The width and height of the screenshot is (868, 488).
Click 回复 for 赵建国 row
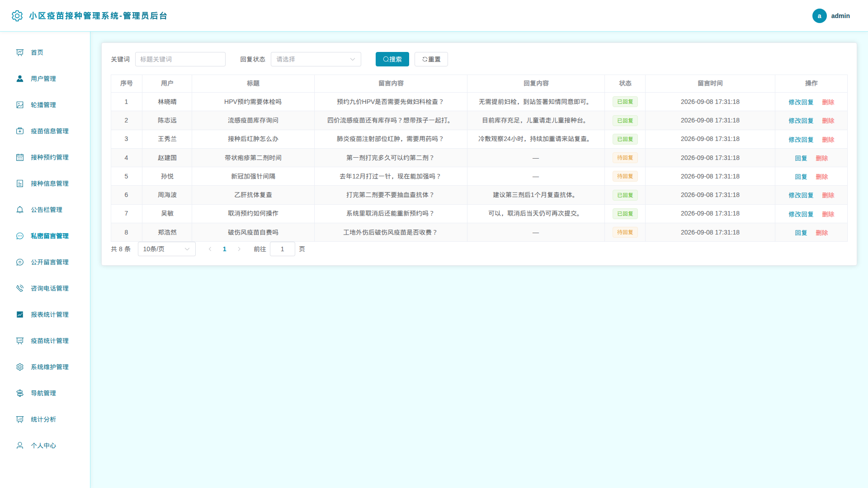click(801, 158)
